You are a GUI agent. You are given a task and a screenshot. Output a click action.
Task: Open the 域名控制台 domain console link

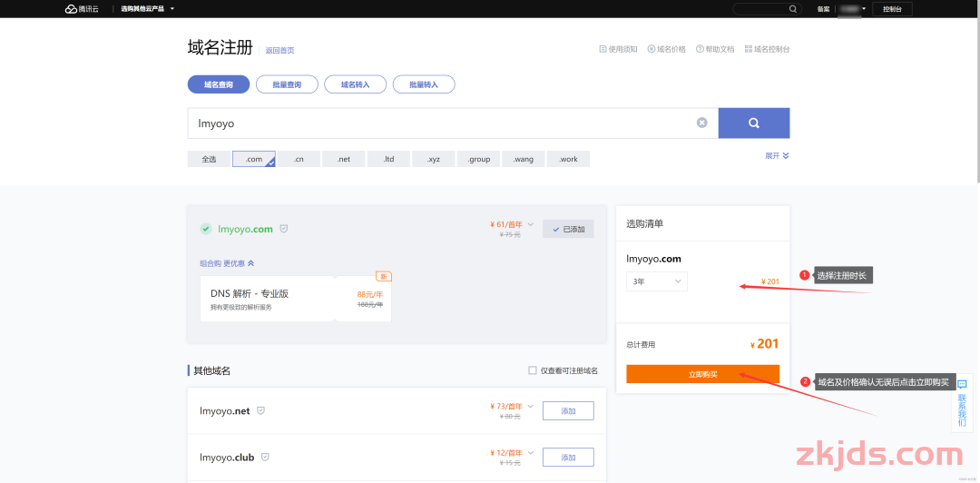pyautogui.click(x=767, y=49)
